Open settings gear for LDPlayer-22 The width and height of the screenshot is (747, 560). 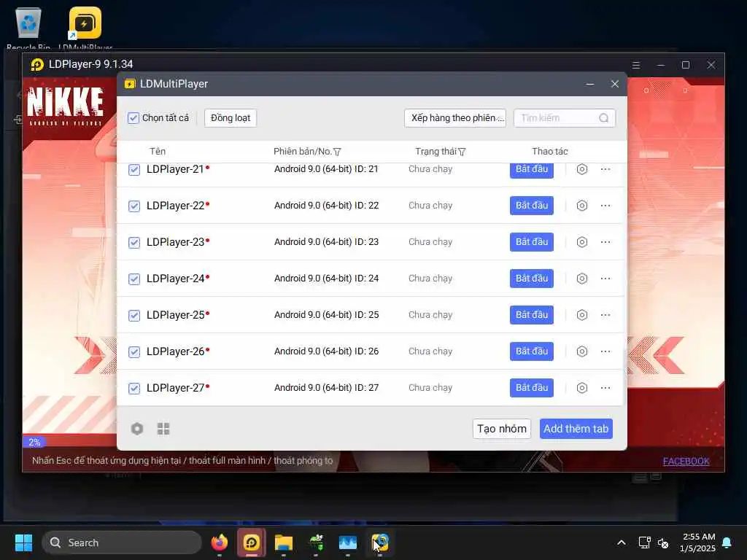tap(581, 206)
